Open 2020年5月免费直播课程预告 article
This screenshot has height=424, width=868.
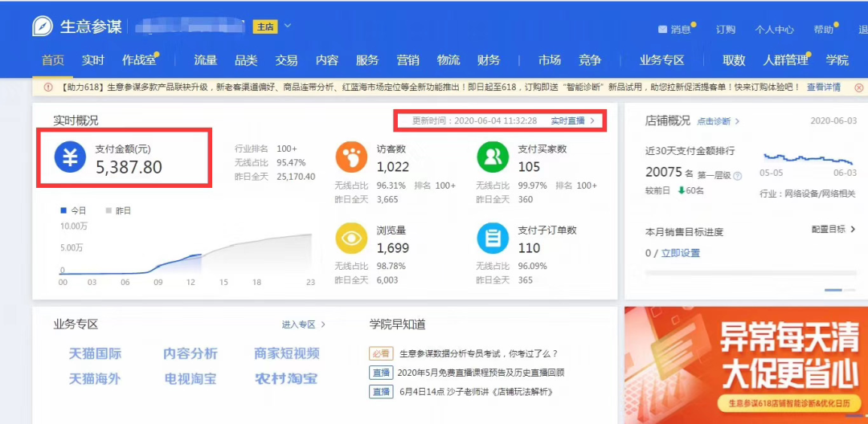(481, 373)
